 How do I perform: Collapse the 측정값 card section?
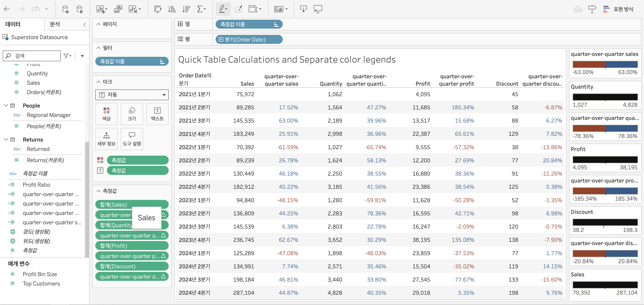(x=98, y=191)
